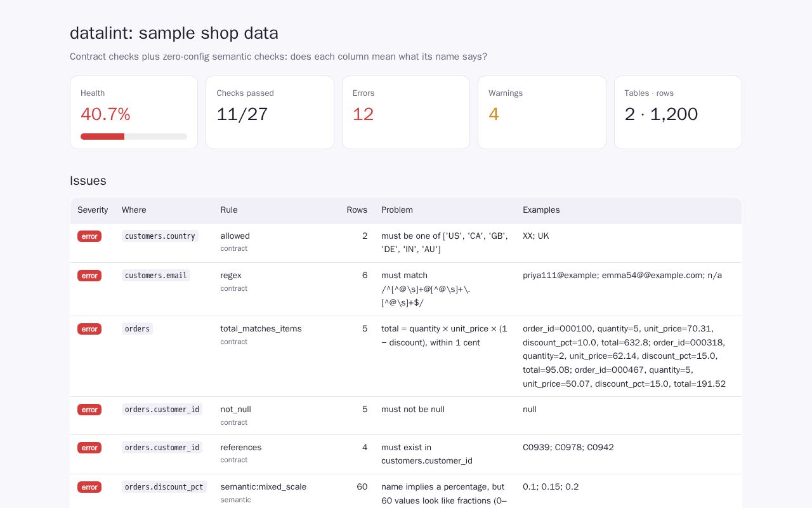Click the orders code tag for total_matches_items
The image size is (812, 508).
(137, 329)
